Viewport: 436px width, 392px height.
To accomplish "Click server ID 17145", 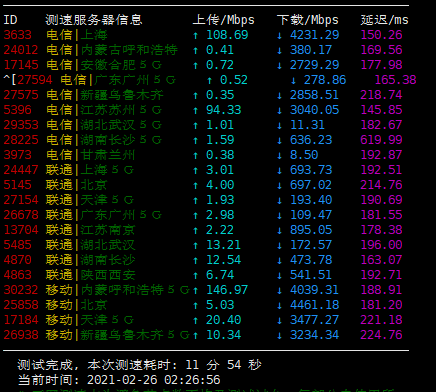I will pos(21,65).
